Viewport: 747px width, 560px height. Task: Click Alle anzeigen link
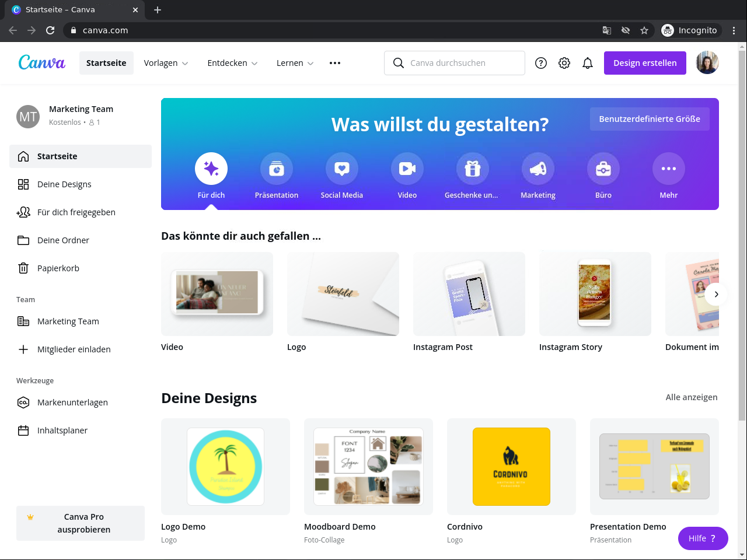(x=692, y=397)
